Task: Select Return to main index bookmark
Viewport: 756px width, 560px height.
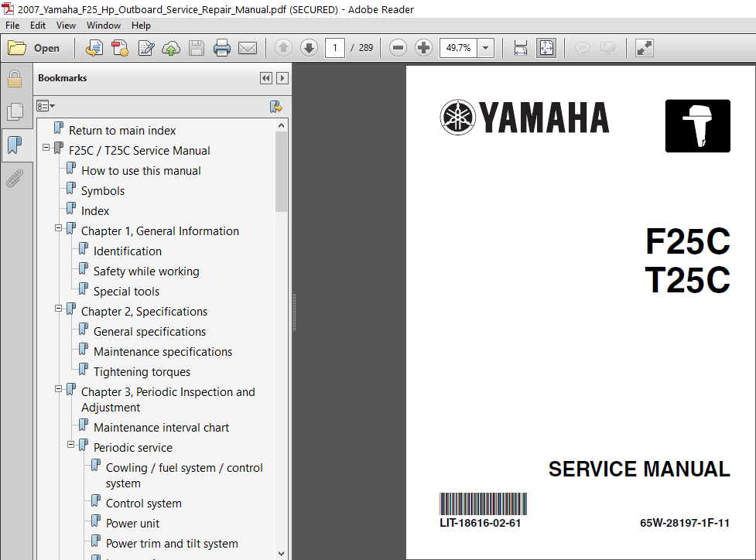Action: (122, 131)
